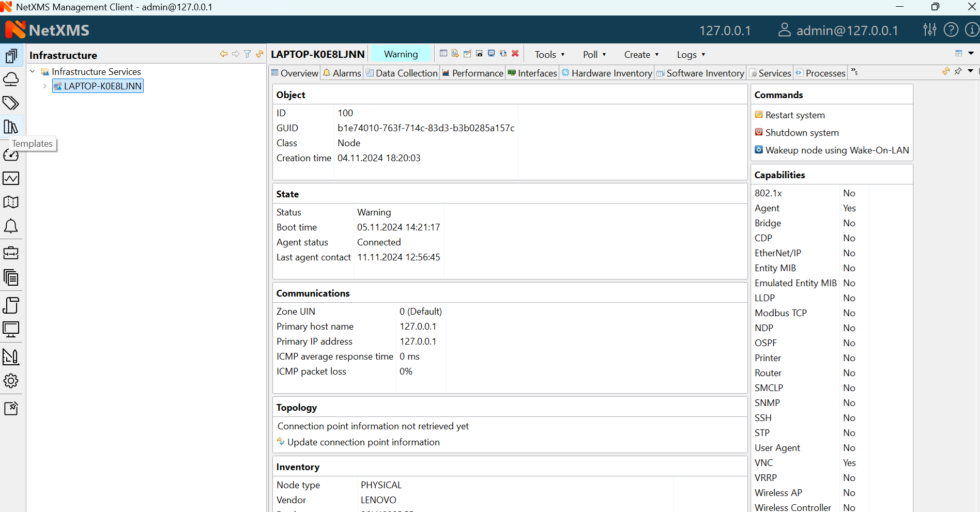Toggle the filter in Infrastructure panel

click(x=248, y=54)
